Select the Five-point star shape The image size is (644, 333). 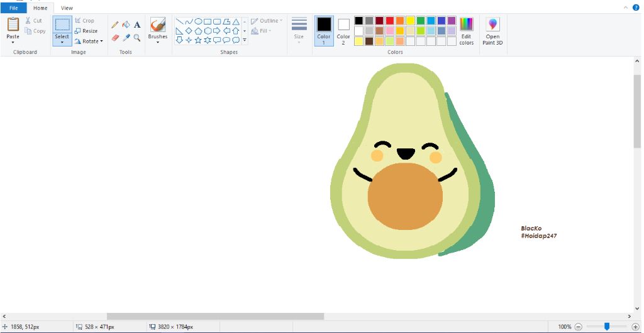point(198,40)
